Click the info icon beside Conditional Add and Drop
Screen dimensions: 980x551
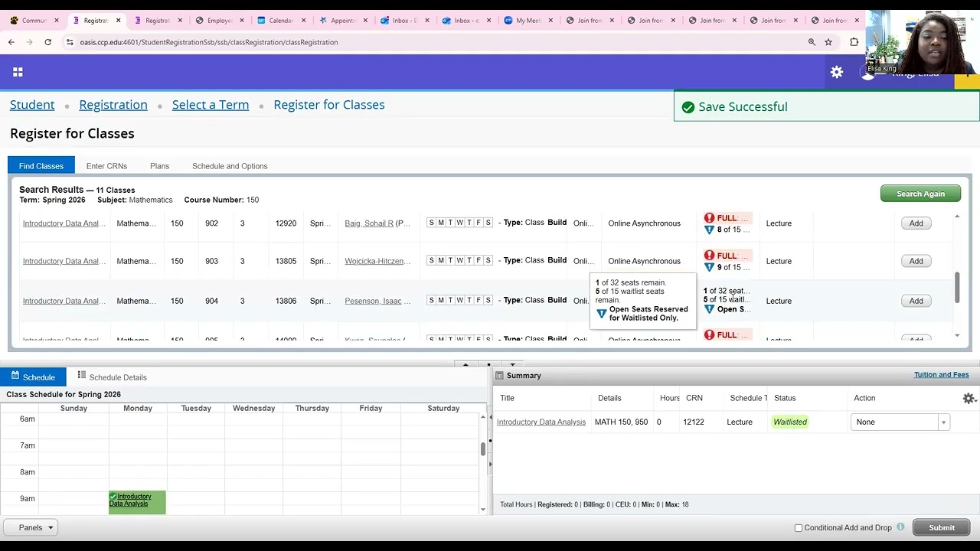900,527
